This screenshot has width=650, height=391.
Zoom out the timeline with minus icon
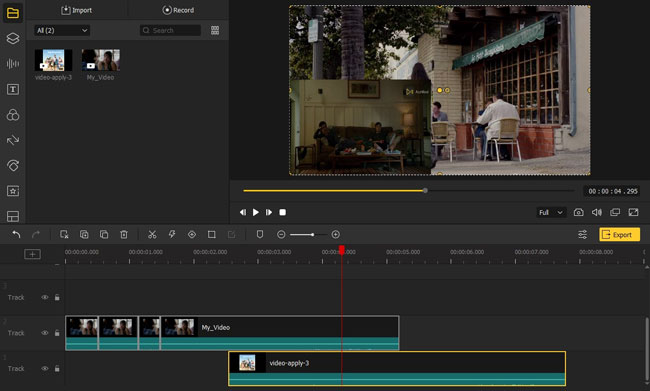click(x=281, y=235)
